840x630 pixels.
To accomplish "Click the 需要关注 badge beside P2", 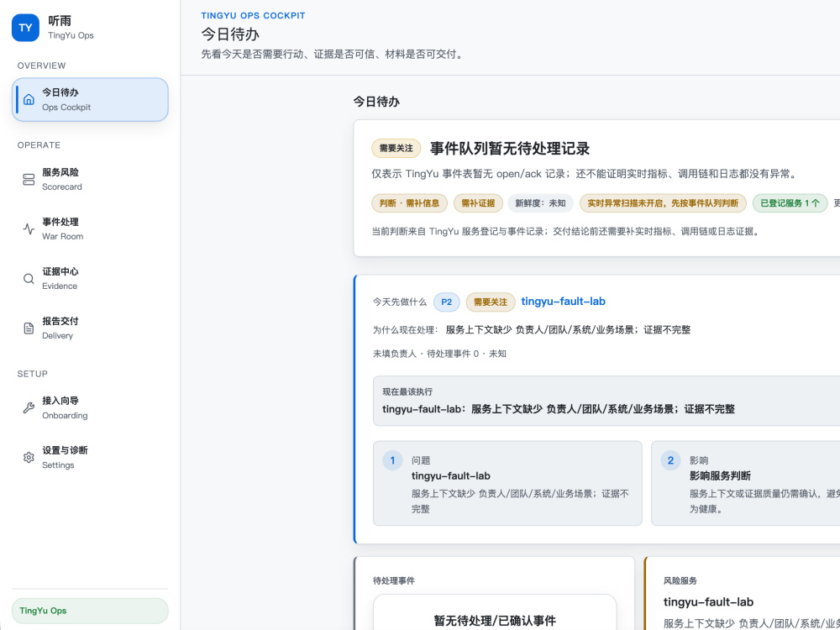I will [491, 302].
